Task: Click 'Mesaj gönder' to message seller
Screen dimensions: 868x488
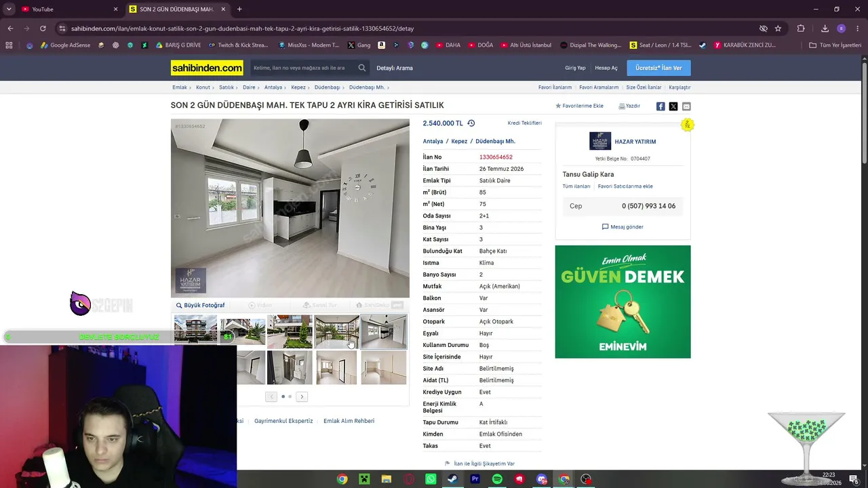Action: [623, 227]
